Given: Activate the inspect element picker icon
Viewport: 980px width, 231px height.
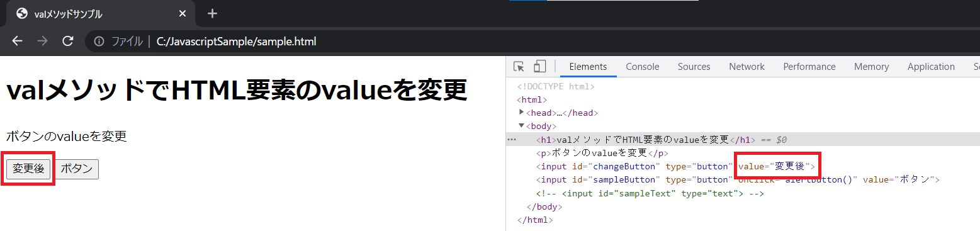Looking at the screenshot, I should coord(519,67).
